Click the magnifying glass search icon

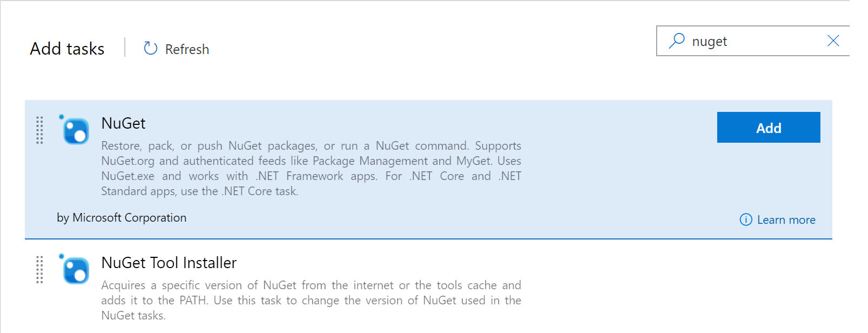(676, 41)
